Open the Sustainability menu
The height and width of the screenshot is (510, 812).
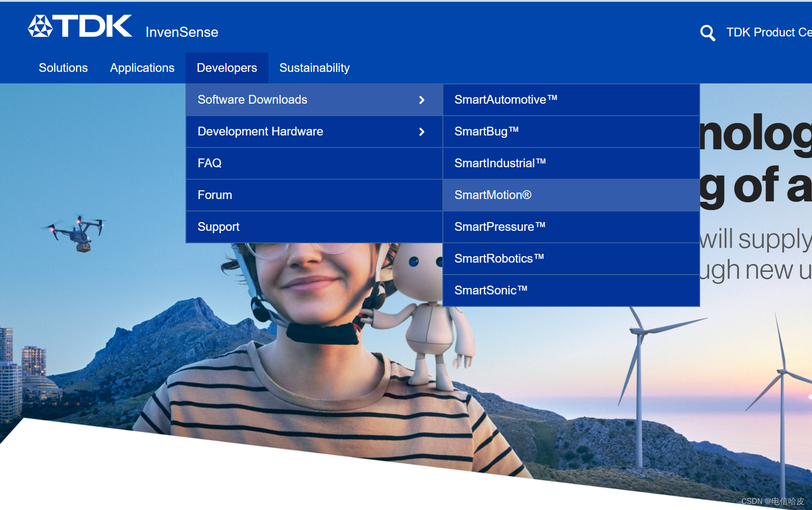click(314, 68)
